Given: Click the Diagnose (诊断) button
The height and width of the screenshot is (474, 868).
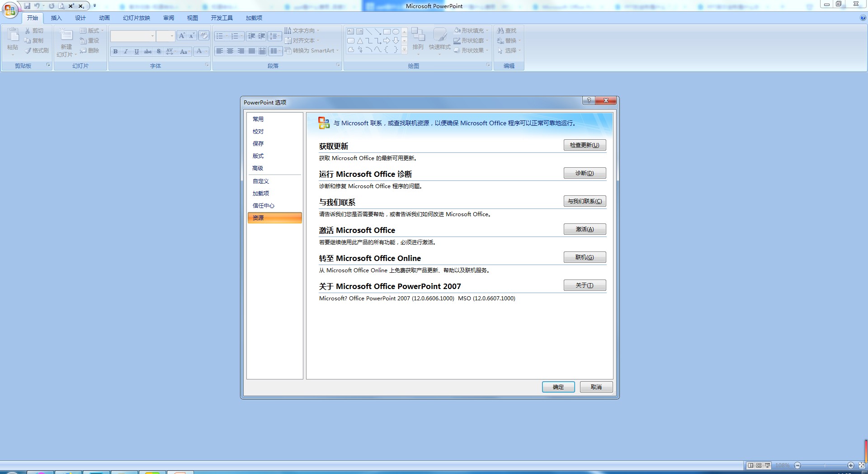Looking at the screenshot, I should (x=585, y=173).
